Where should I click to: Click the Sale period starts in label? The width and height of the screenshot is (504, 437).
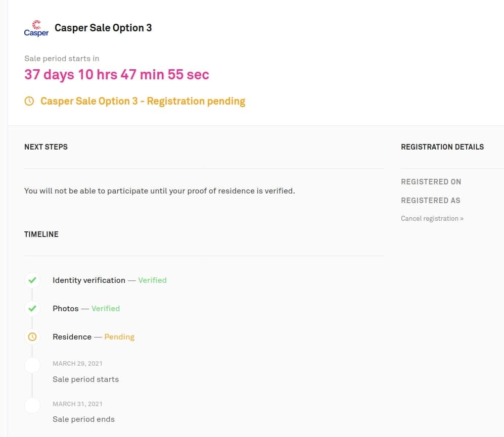point(62,59)
